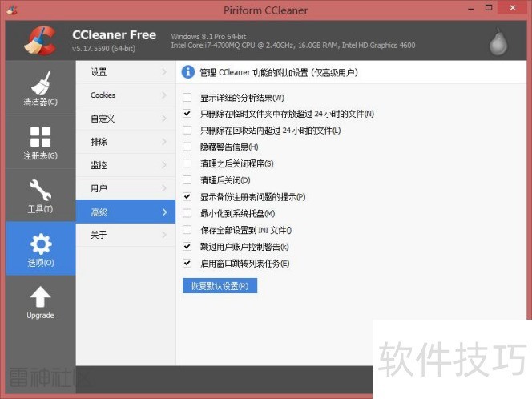Open the 关于 about page
Viewport: 532px width, 399px height.
point(126,235)
